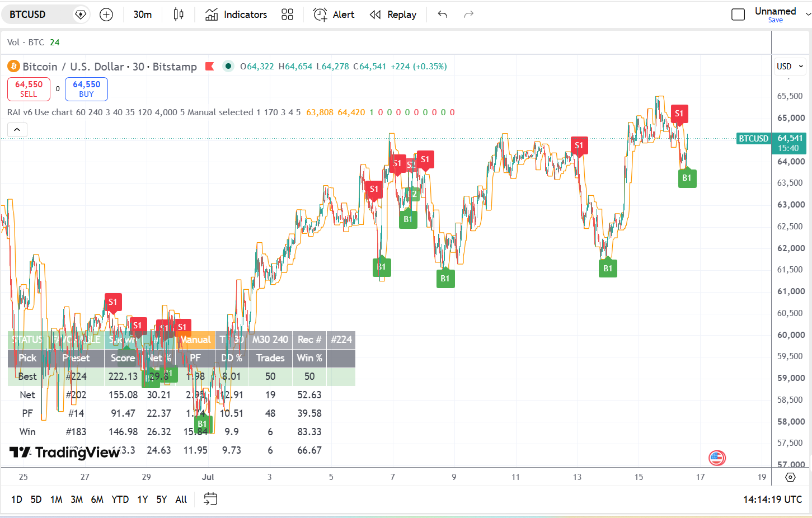Select the 6M date range
The width and height of the screenshot is (812, 518).
[97, 500]
